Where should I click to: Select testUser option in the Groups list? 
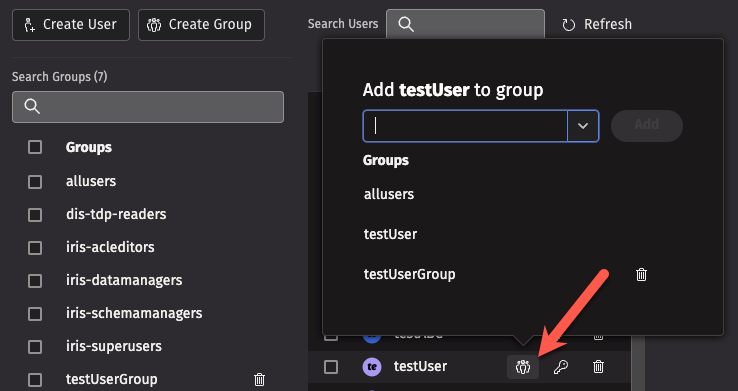pos(390,234)
